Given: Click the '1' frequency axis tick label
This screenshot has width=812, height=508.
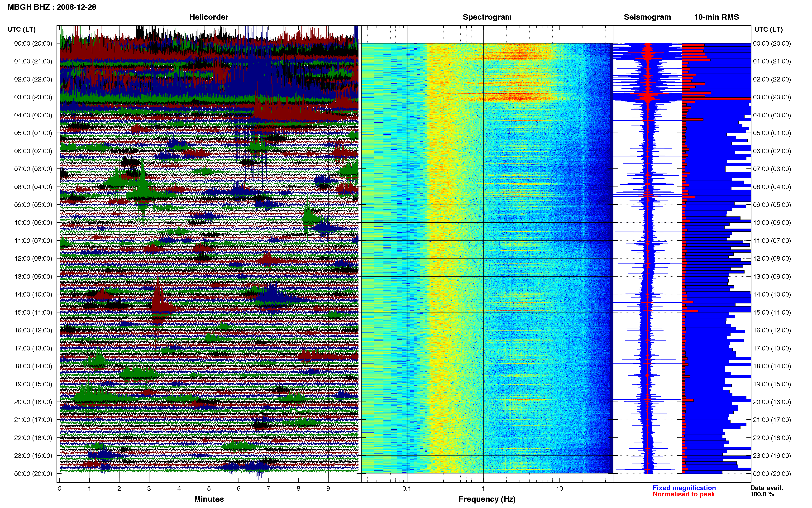Looking at the screenshot, I should [x=483, y=489].
